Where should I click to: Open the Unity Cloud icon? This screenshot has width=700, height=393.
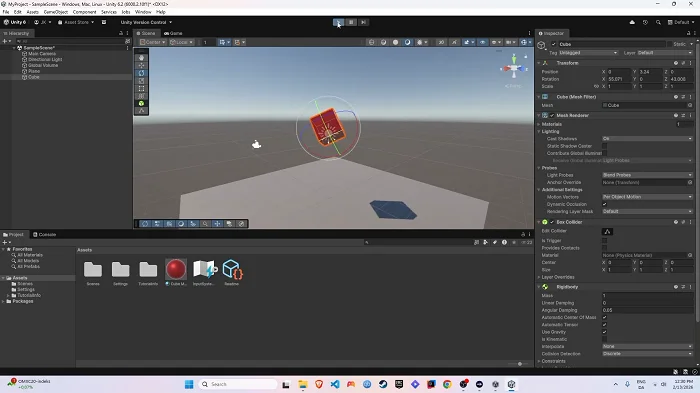632,22
